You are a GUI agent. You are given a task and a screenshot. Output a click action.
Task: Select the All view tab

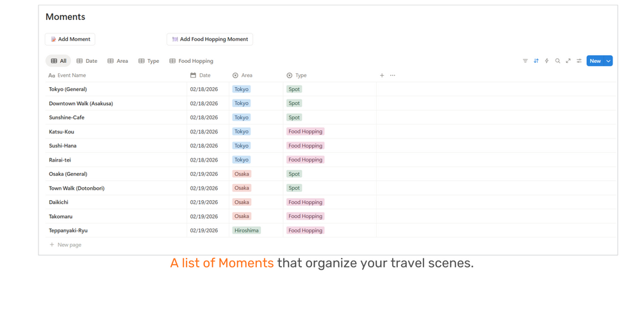coord(58,61)
